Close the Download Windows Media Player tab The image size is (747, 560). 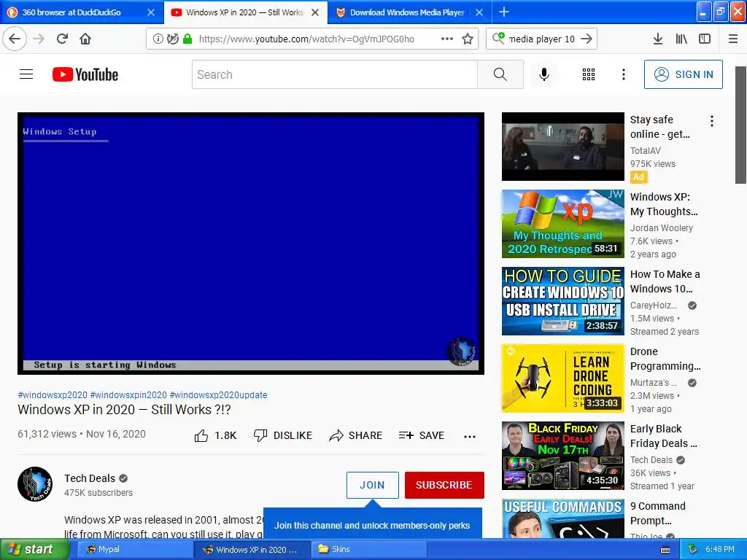click(480, 12)
